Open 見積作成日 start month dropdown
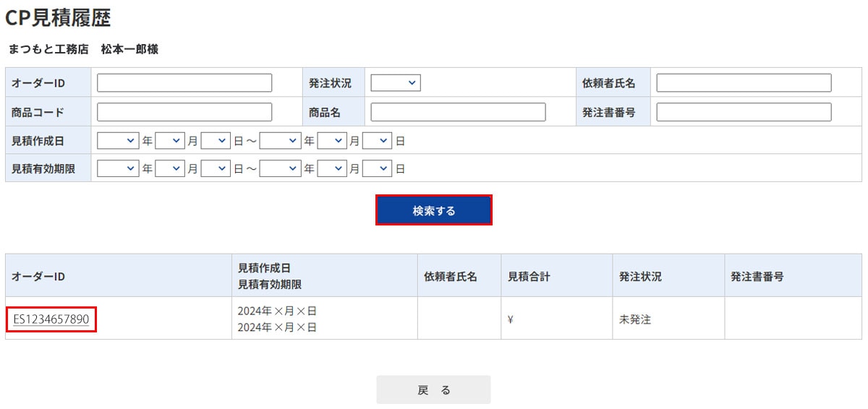868x409 pixels. pyautogui.click(x=169, y=141)
